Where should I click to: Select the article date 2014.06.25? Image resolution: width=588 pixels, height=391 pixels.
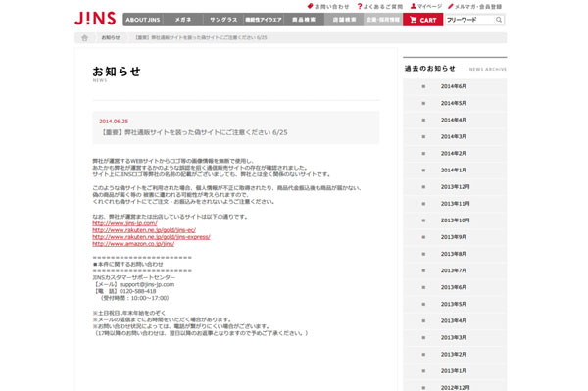tap(114, 122)
